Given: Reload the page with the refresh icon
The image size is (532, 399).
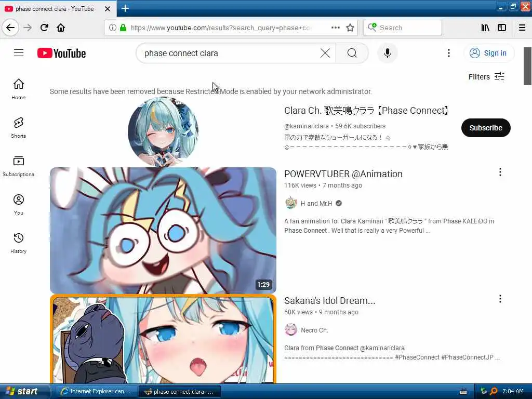Looking at the screenshot, I should tap(44, 28).
